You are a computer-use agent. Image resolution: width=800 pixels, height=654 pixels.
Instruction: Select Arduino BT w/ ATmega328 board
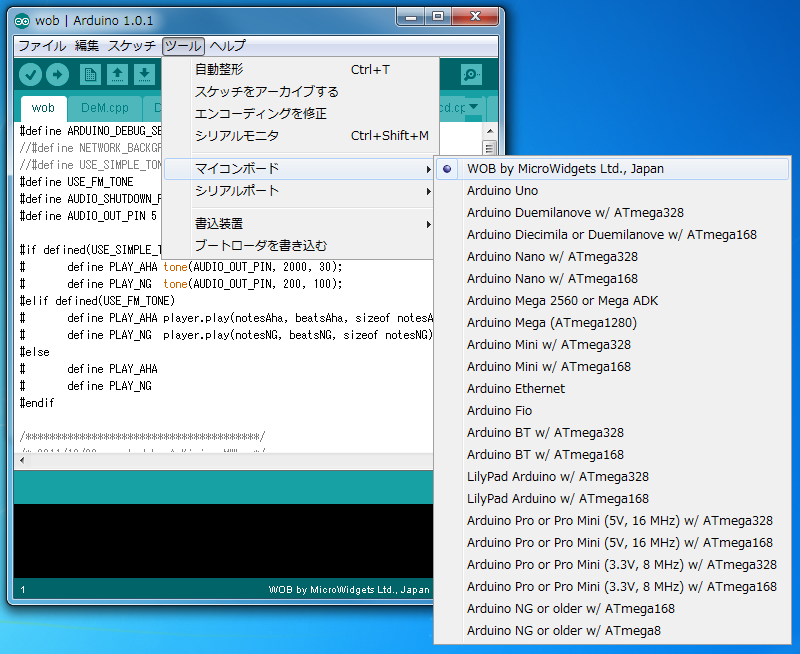point(612,433)
